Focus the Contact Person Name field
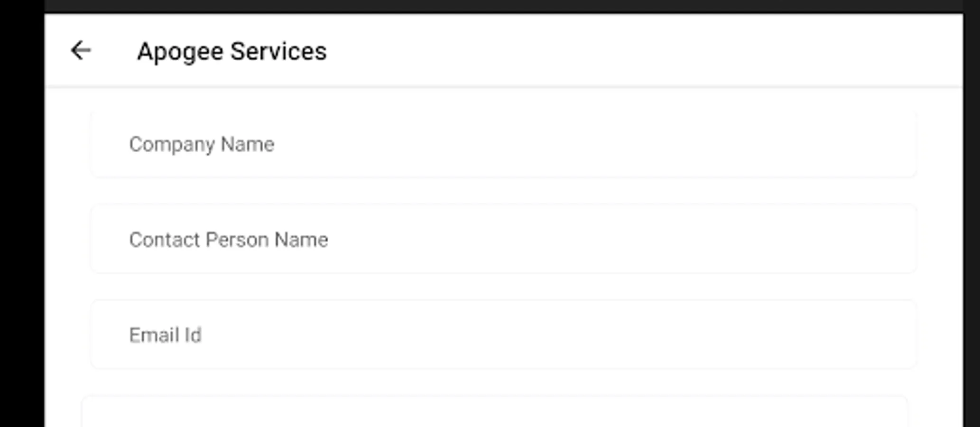The image size is (980, 427). pyautogui.click(x=503, y=240)
